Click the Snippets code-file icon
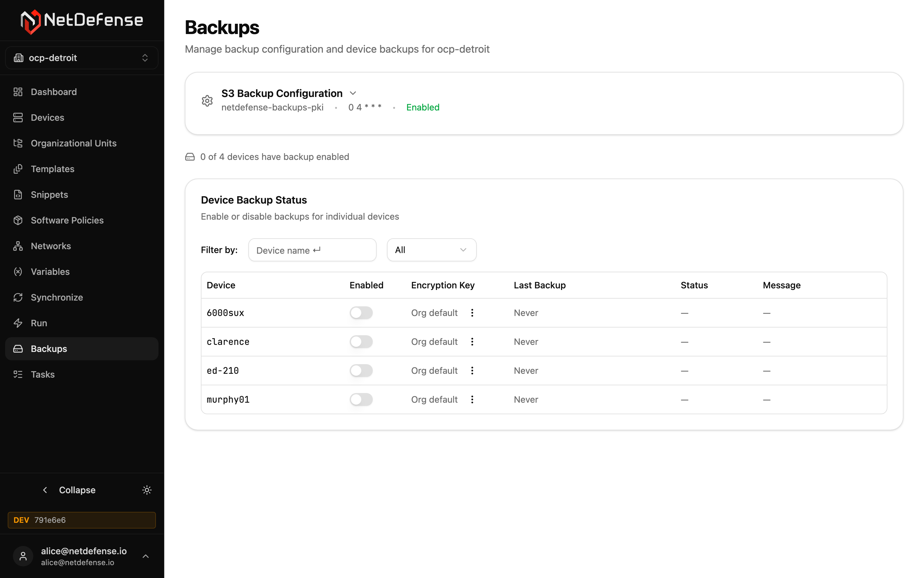 pos(18,195)
